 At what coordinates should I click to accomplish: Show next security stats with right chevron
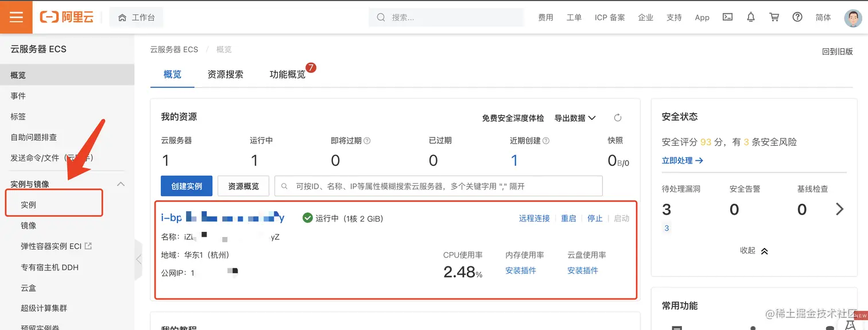pos(840,209)
